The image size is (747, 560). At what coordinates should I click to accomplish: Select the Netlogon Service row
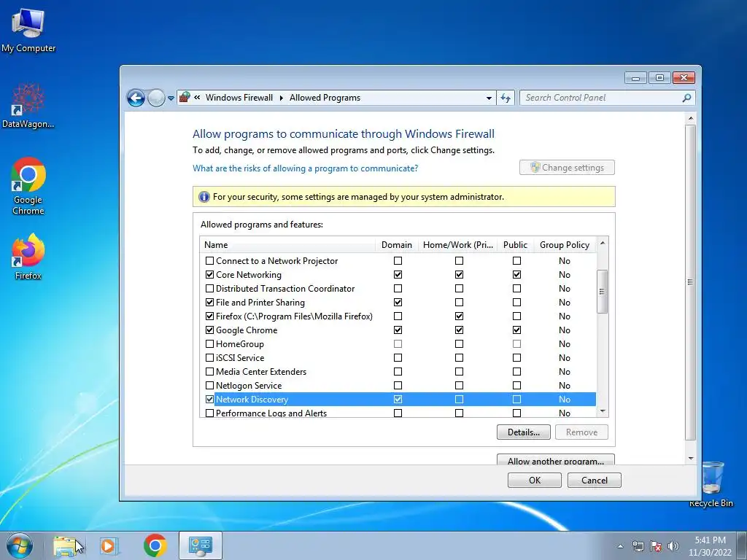point(398,385)
